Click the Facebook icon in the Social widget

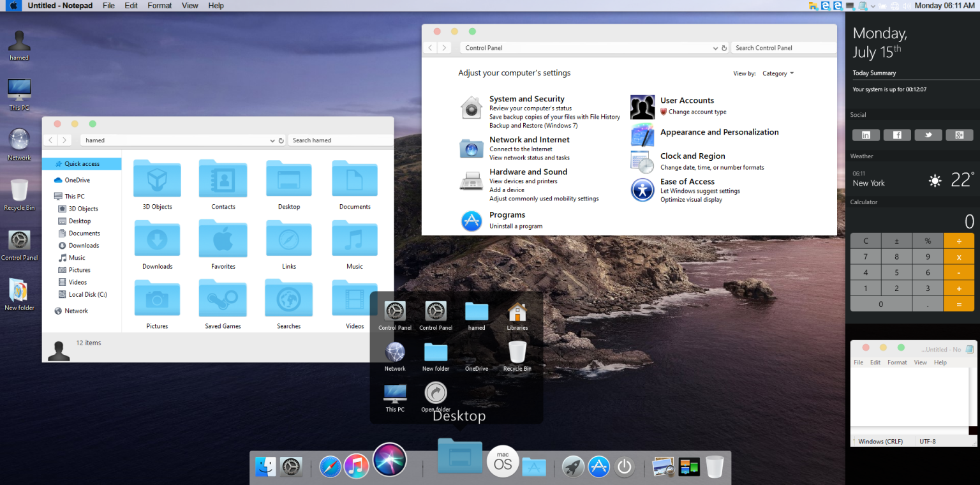pos(897,135)
